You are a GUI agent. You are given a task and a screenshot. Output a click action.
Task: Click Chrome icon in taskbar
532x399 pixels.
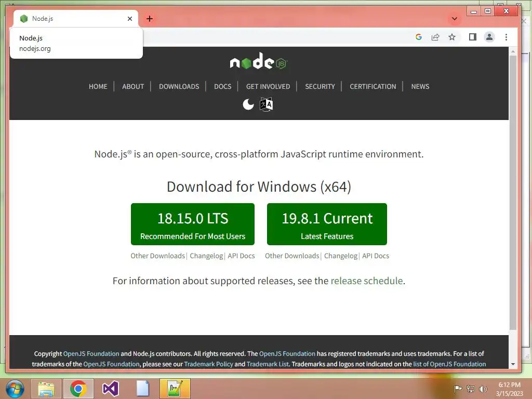click(78, 389)
